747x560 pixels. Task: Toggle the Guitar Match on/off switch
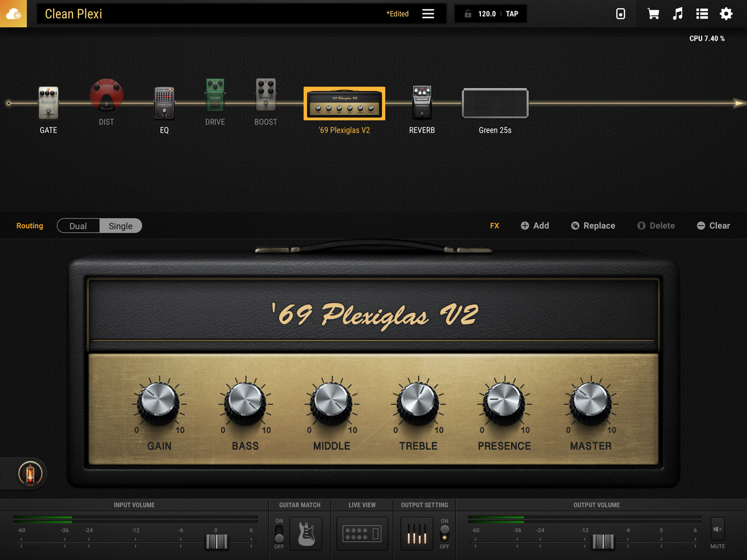click(x=279, y=534)
